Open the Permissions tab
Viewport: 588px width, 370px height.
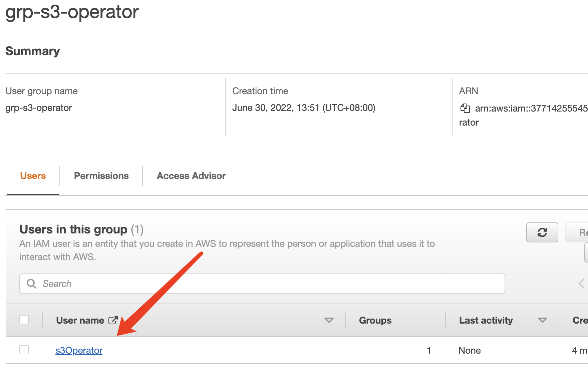[x=101, y=176]
